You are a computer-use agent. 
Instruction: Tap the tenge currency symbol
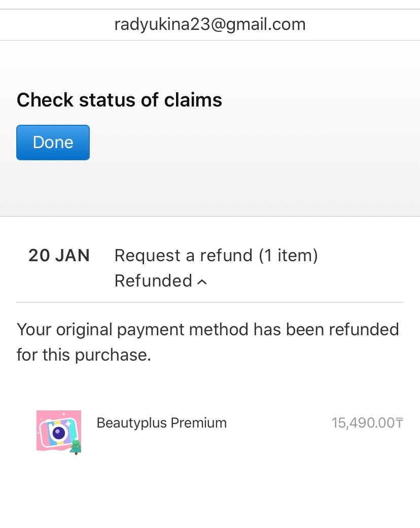(399, 423)
